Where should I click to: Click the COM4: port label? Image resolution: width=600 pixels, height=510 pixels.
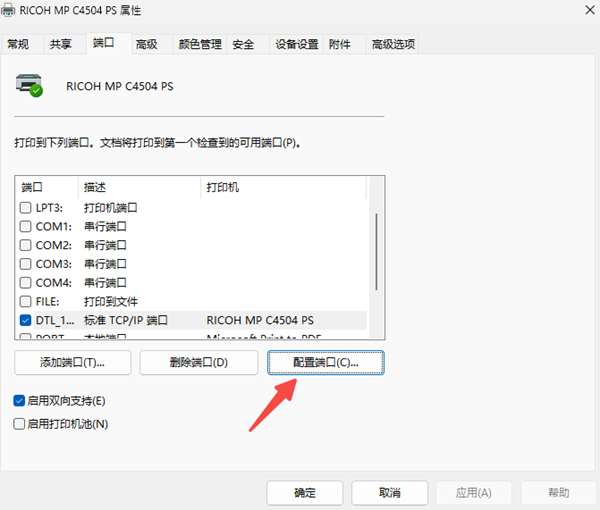click(x=54, y=283)
